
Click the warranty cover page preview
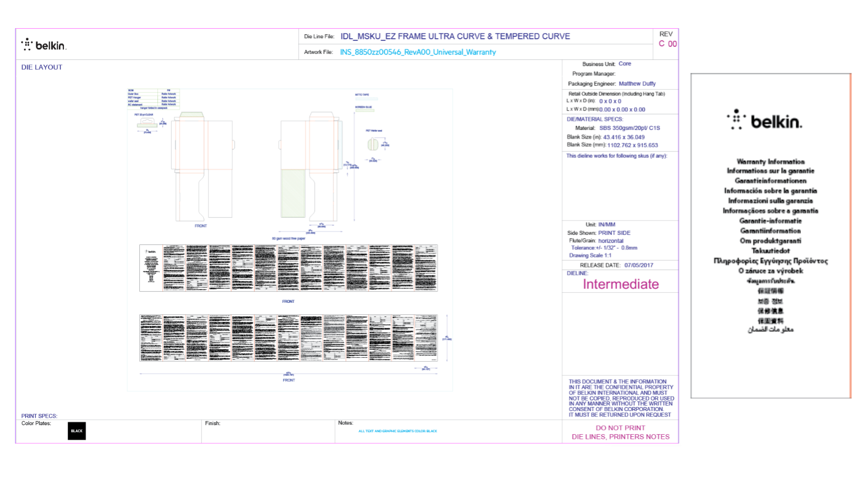tap(770, 235)
